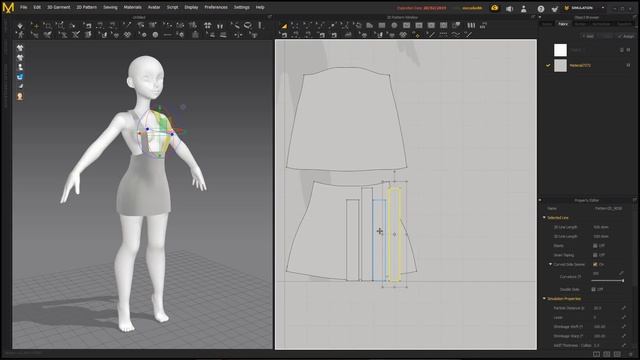
Task: Select the oval tape measure icon in 3D toolbar
Action: coord(247,26)
